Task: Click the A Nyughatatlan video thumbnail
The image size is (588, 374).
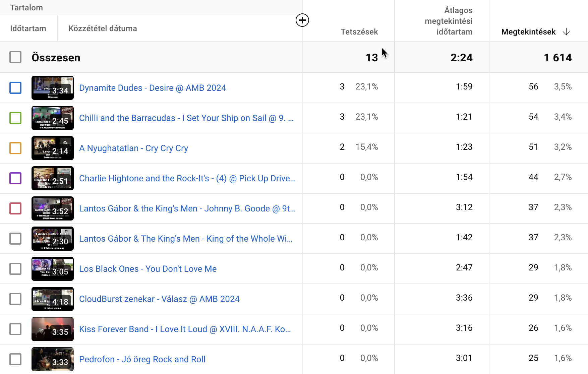Action: click(x=53, y=148)
